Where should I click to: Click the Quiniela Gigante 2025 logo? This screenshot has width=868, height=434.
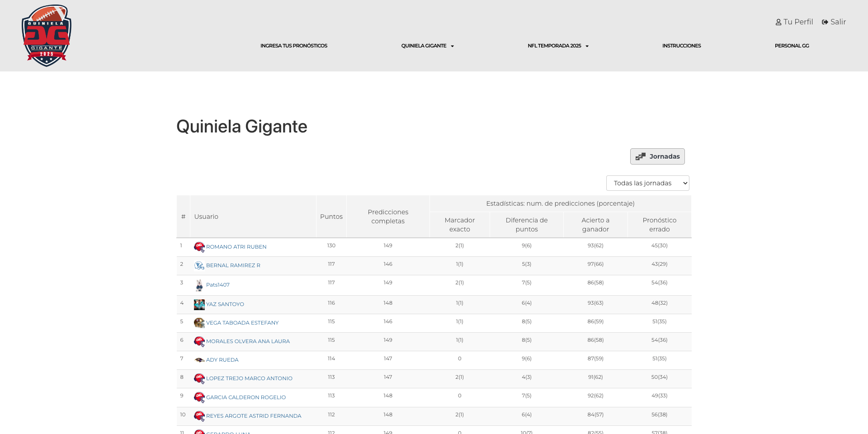coord(47,36)
